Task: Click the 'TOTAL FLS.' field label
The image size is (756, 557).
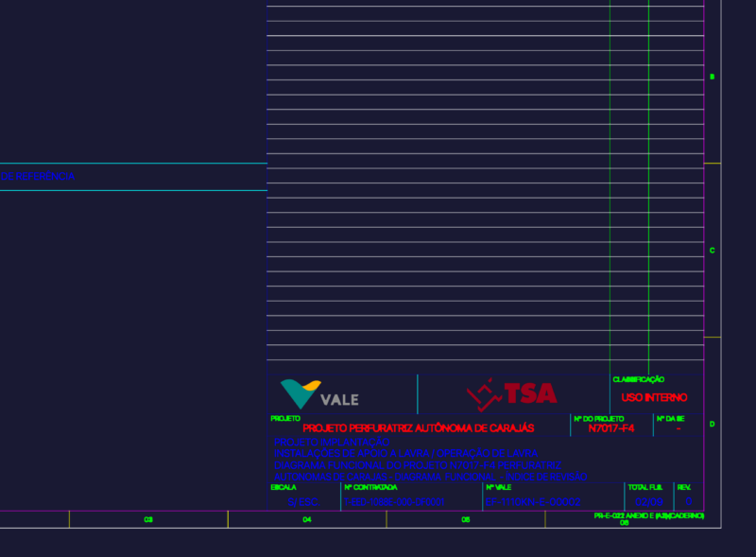Action: pos(645,488)
